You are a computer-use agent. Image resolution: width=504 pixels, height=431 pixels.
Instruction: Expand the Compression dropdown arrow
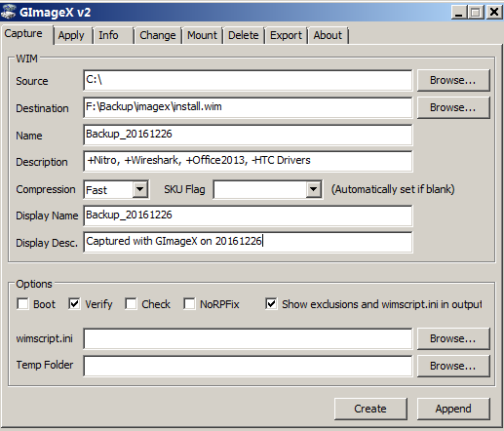[140, 189]
